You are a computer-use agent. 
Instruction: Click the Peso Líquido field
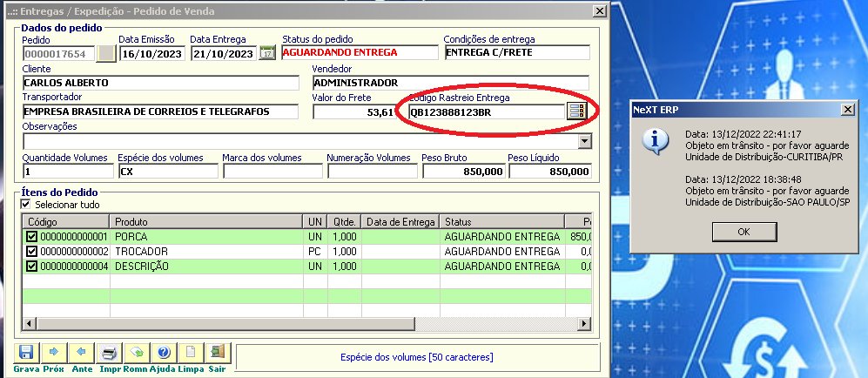tap(550, 172)
